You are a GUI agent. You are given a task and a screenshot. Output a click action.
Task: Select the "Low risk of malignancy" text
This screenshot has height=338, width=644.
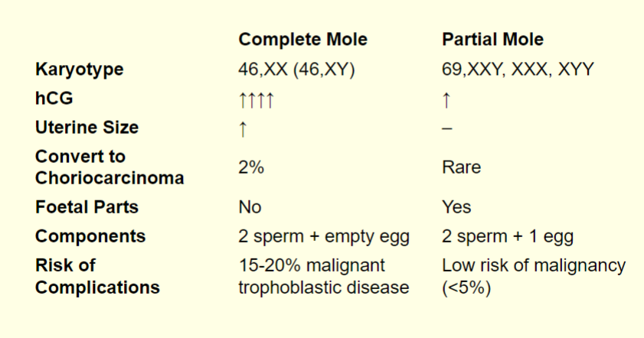click(534, 265)
